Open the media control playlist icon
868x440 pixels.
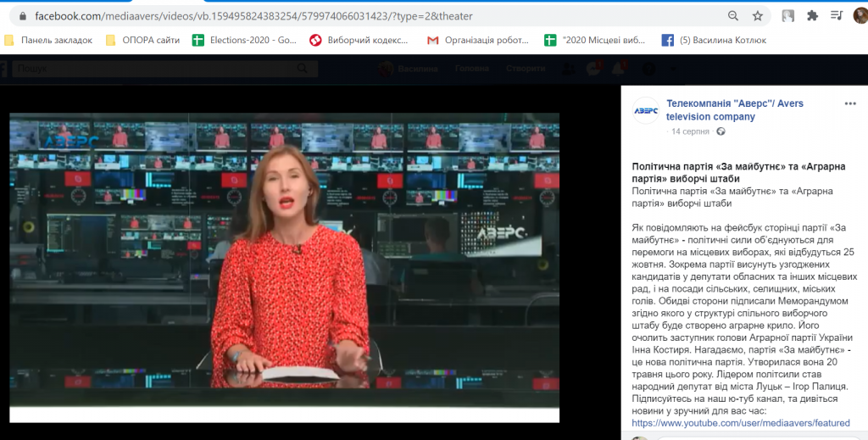point(837,15)
